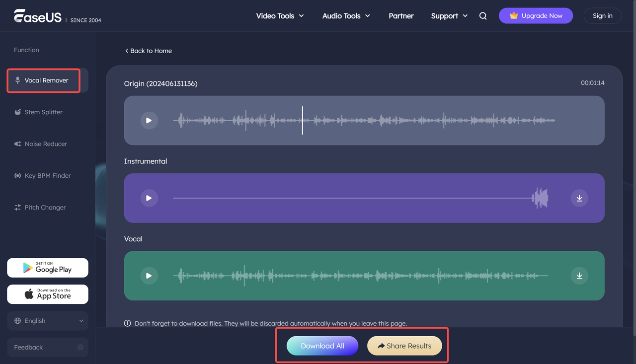
Task: Open the Partner page
Action: (x=401, y=15)
